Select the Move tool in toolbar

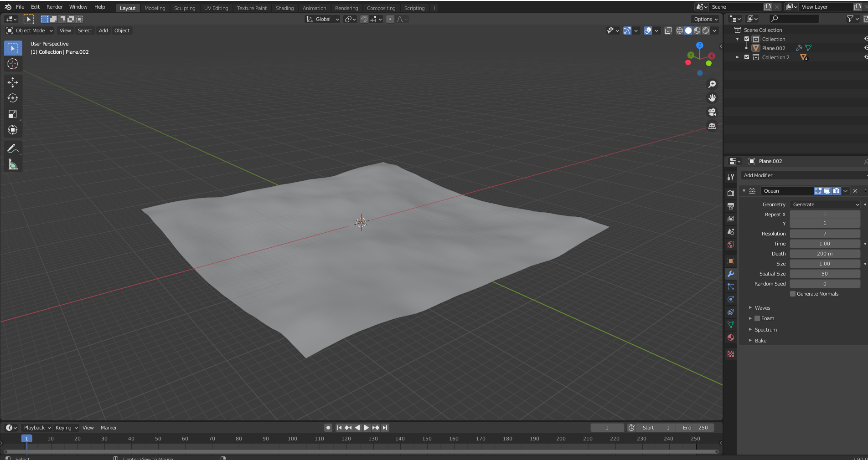coord(13,82)
